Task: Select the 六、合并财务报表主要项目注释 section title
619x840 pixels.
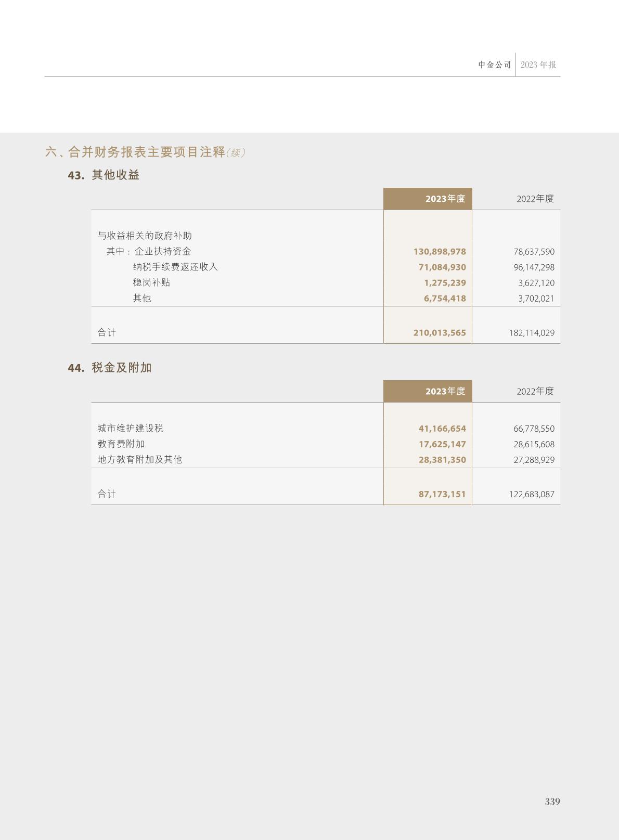Action: tap(135, 152)
